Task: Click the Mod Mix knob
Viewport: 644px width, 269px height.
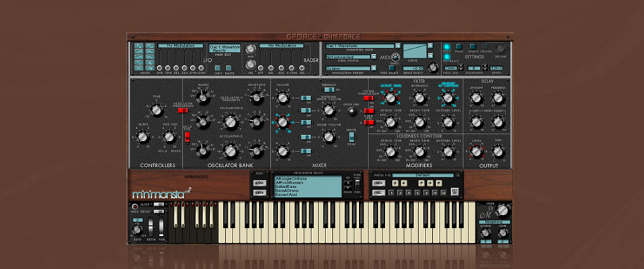Action: [169, 137]
